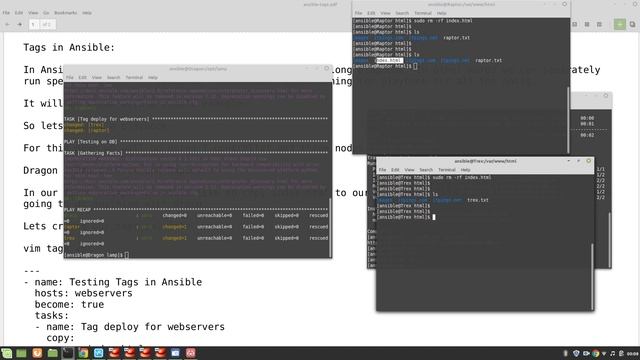Screen dimensions: 640x360
Task: Click 'TASK [Gathering Facts]' terminal line
Action: pyautogui.click(x=196, y=153)
